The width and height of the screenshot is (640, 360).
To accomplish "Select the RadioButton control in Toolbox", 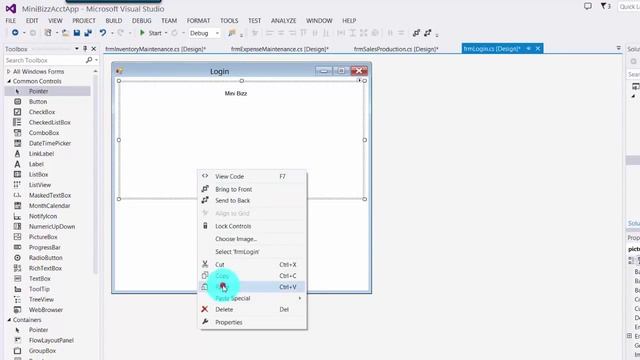I will 47,258.
